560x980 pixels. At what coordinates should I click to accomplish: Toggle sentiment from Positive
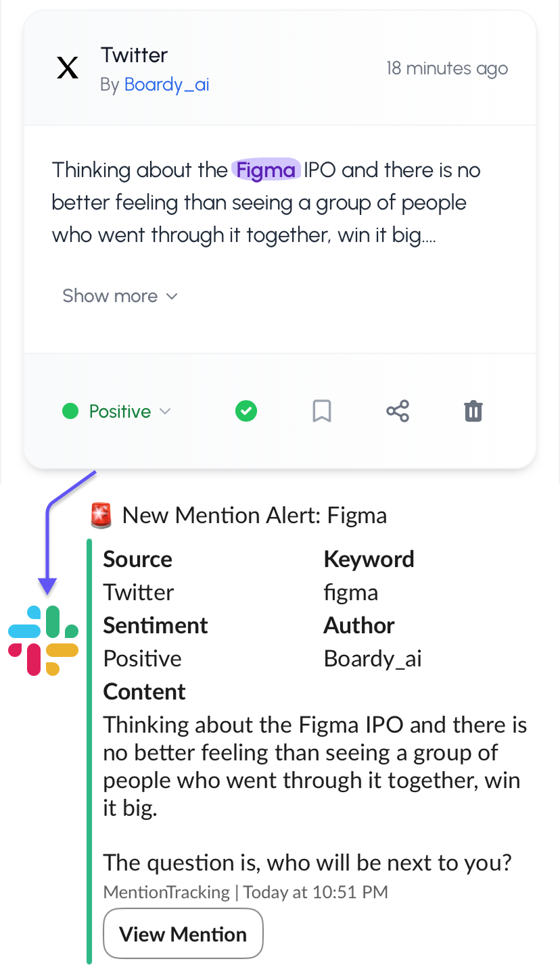coord(120,411)
